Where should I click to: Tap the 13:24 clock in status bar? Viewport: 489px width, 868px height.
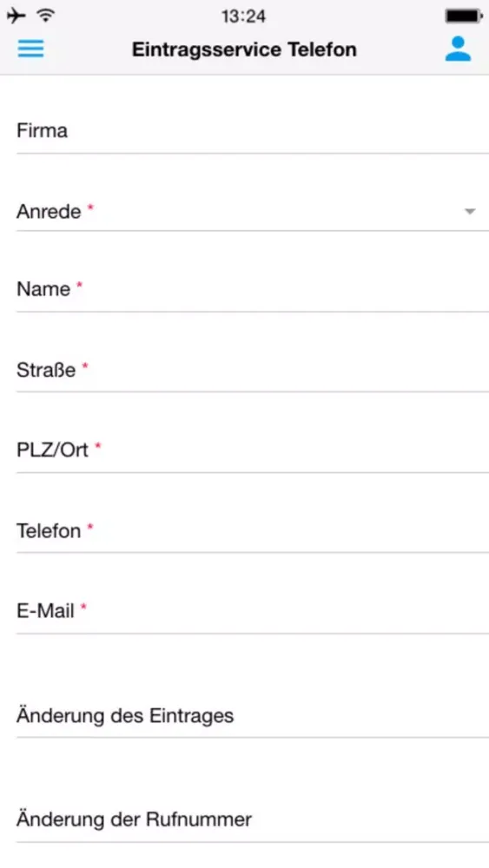pos(243,16)
